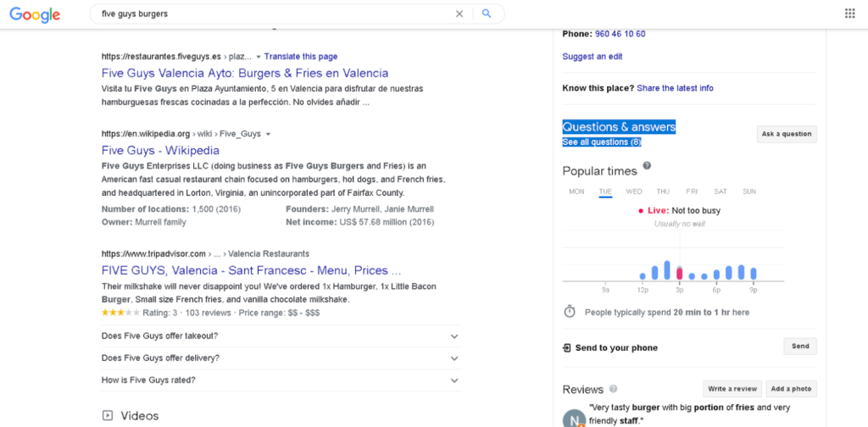
Task: Click Ask a question button
Action: [x=787, y=134]
